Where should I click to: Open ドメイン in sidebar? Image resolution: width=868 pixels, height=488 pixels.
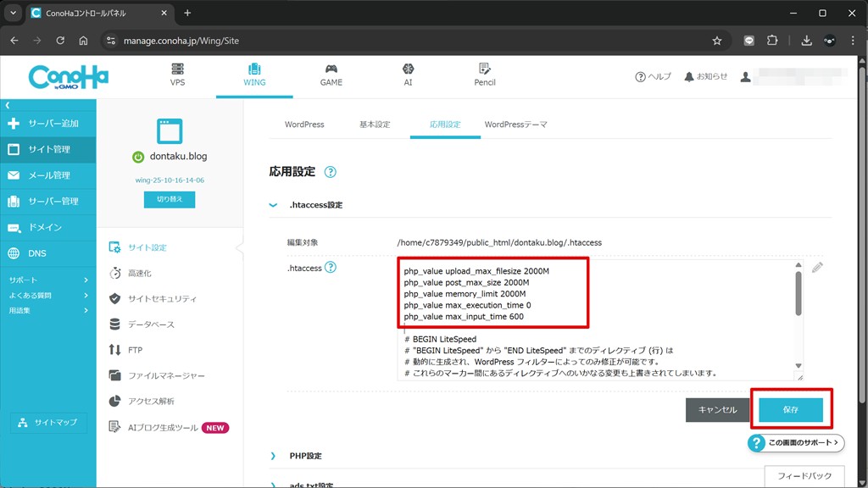(x=47, y=227)
